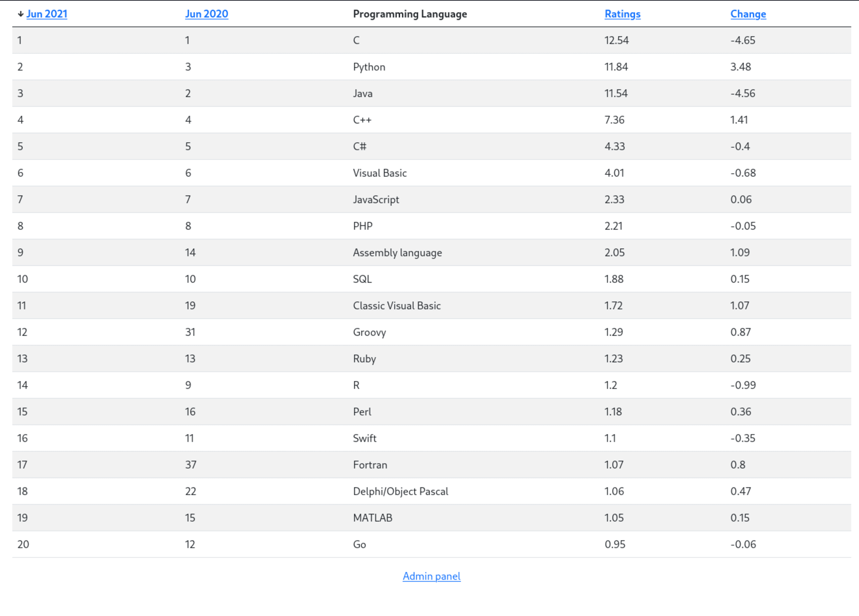Image resolution: width=859 pixels, height=616 pixels.
Task: Select the MATLAB row name
Action: [372, 517]
